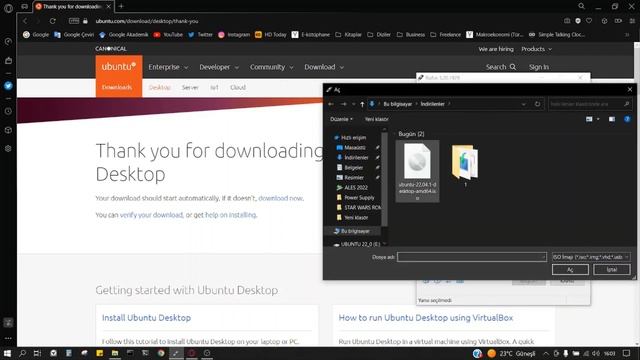Open the ISO image file type dropdown
The width and height of the screenshot is (640, 360).
(x=591, y=257)
